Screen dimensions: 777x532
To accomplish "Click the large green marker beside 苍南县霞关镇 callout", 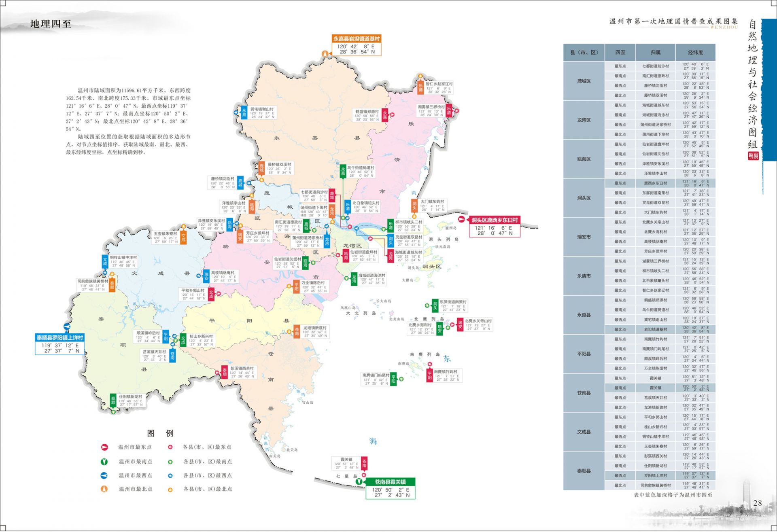I will 359,482.
